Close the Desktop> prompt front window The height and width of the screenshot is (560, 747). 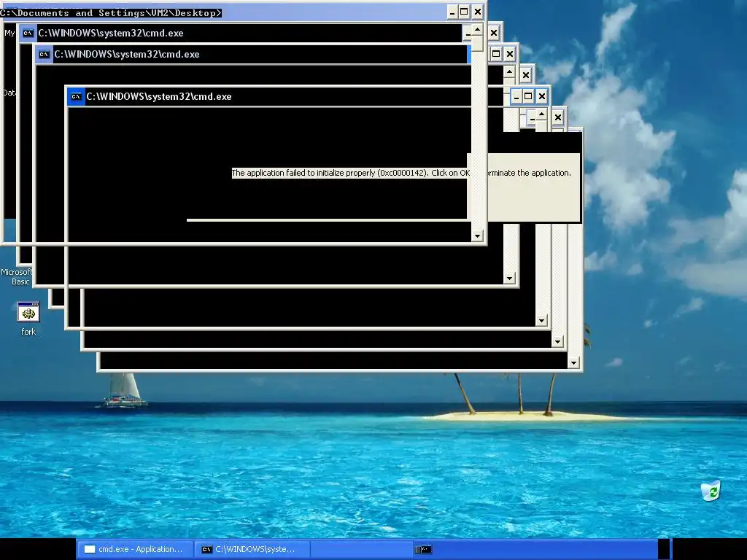coord(478,12)
